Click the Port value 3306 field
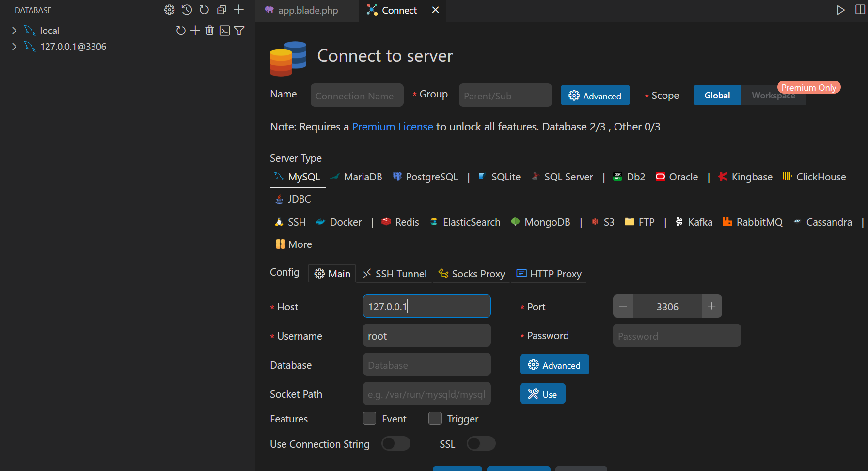This screenshot has width=868, height=471. 667,307
